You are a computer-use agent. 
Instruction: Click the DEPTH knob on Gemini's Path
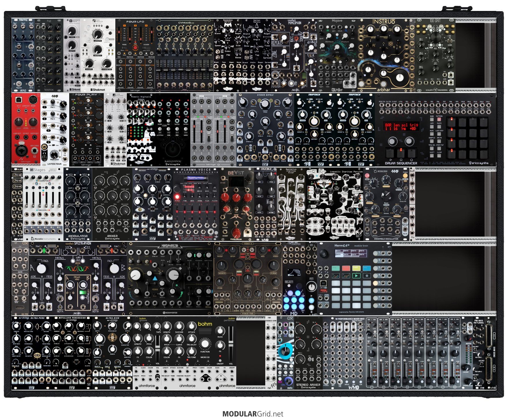[x=72, y=45]
